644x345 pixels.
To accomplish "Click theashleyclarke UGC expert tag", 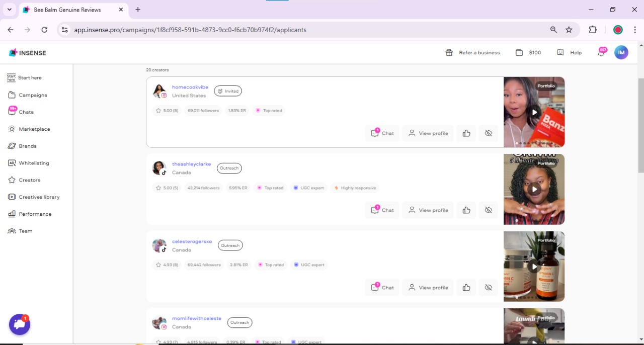I will [x=309, y=188].
